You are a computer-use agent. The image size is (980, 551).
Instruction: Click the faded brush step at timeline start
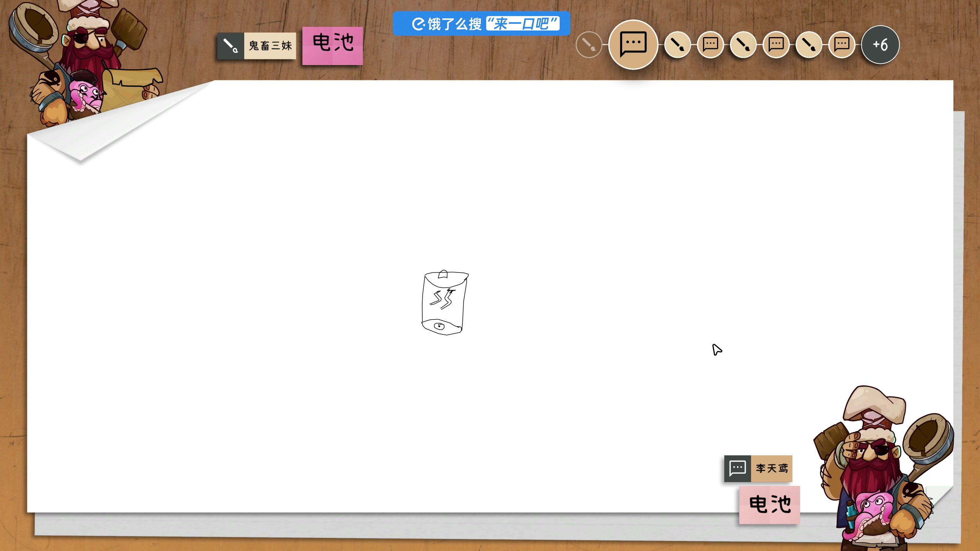point(589,45)
